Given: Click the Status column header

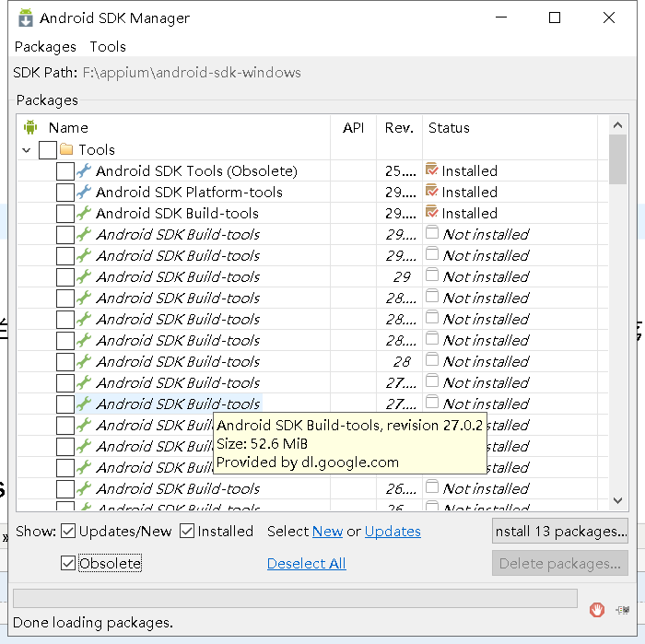Looking at the screenshot, I should click(x=449, y=127).
